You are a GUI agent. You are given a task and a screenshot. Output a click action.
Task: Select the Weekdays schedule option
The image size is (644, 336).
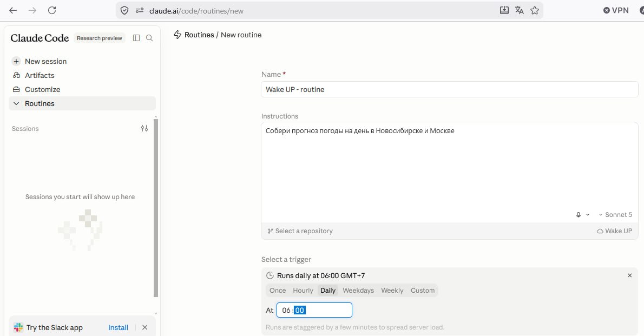(358, 291)
